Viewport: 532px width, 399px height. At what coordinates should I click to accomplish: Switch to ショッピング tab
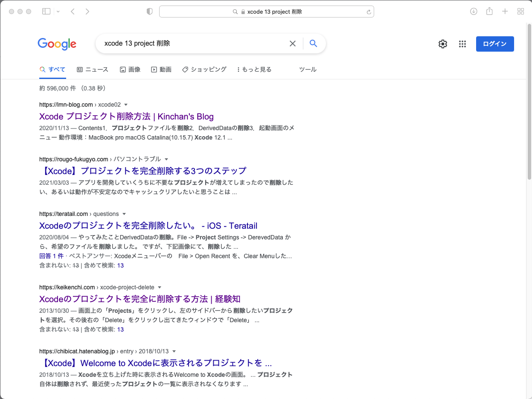[x=204, y=69]
